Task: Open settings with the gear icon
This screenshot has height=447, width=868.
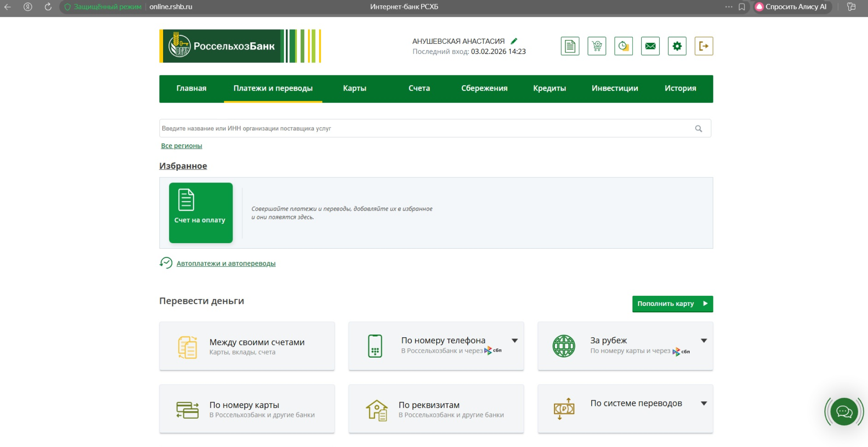Action: click(677, 46)
